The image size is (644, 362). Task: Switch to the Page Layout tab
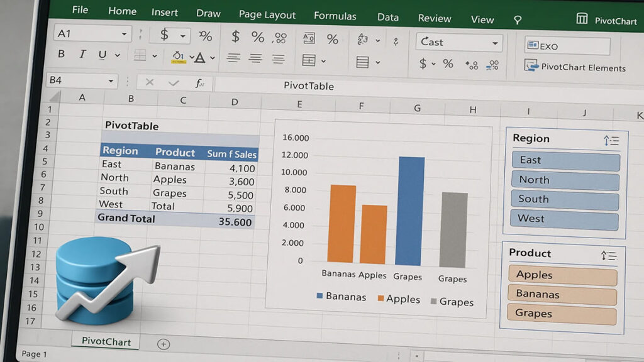(267, 15)
